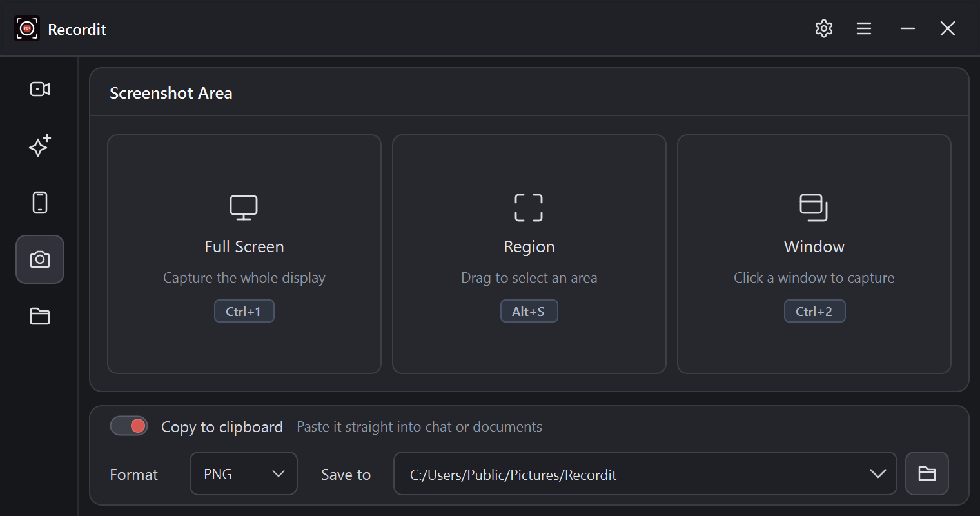Screen dimensions: 980x516
Task: Click the 'Capture the whole display' text
Action: [244, 278]
